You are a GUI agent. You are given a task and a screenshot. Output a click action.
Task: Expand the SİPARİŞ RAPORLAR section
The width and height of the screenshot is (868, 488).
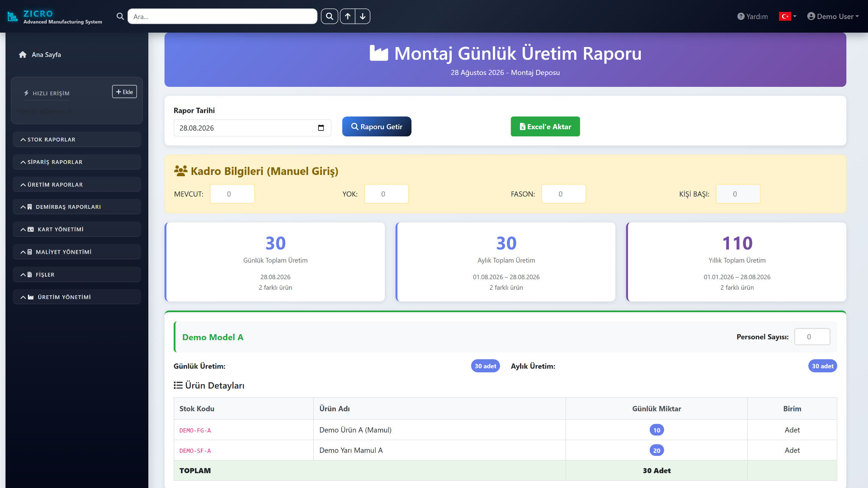pos(77,162)
